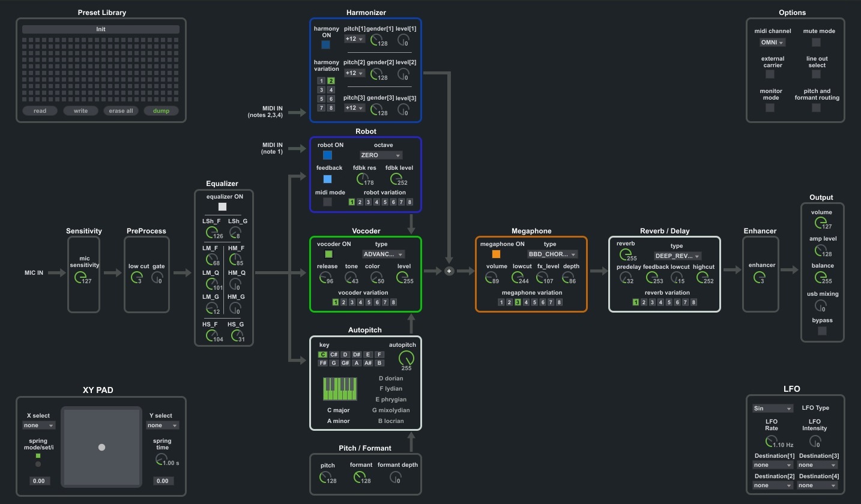This screenshot has width=861, height=504.
Task: Enable the mute mode checkbox
Action: point(816,43)
